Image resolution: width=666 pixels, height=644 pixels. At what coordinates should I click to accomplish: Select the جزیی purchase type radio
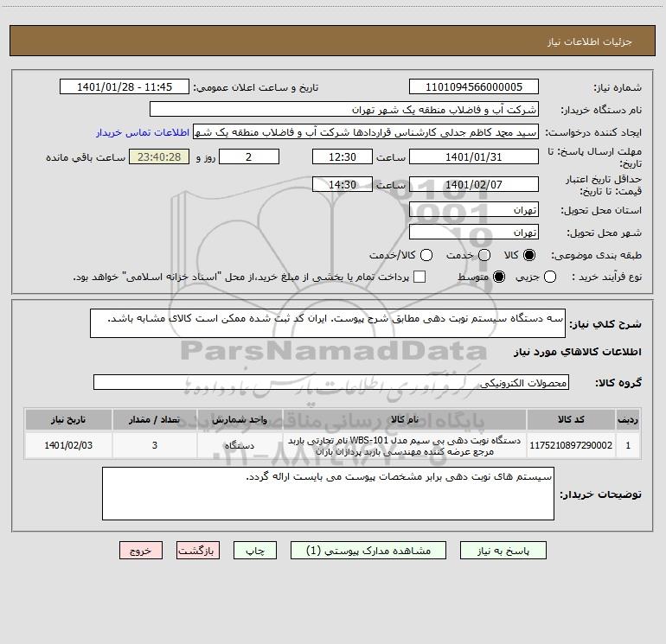[x=550, y=277]
